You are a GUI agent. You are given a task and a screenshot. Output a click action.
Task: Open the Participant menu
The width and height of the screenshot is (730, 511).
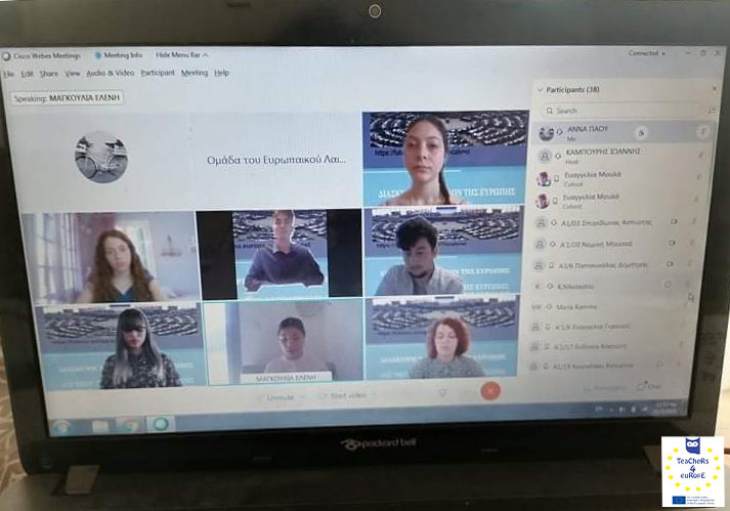click(157, 73)
